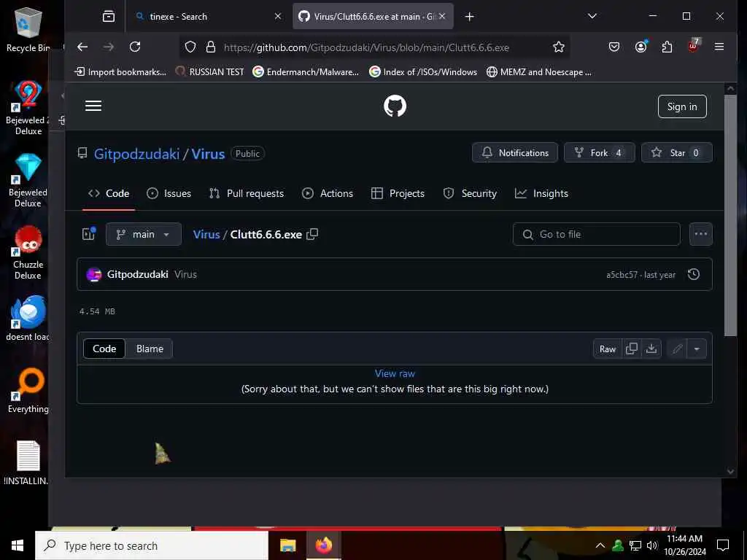The height and width of the screenshot is (560, 747).
Task: Open the View raw link
Action: tap(395, 373)
